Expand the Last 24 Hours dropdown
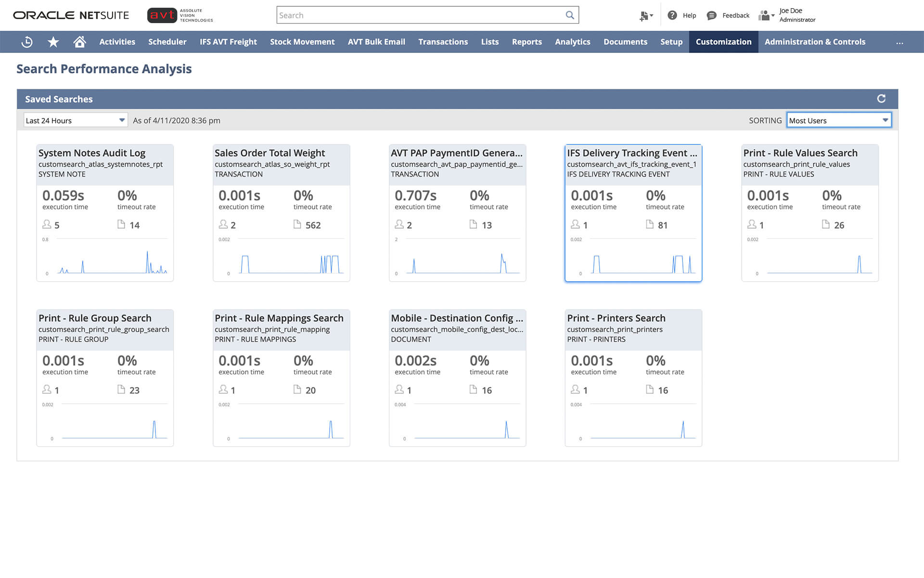 76,120
